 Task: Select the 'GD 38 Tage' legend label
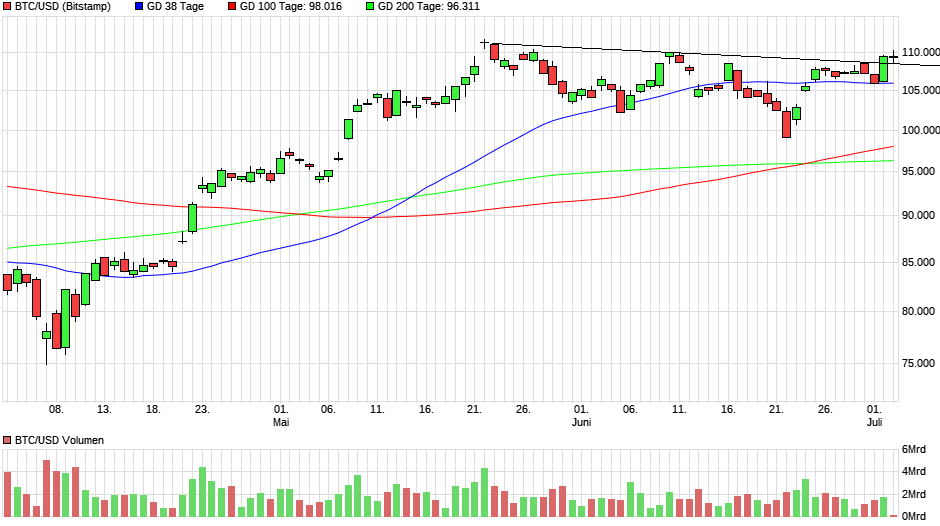coord(175,7)
